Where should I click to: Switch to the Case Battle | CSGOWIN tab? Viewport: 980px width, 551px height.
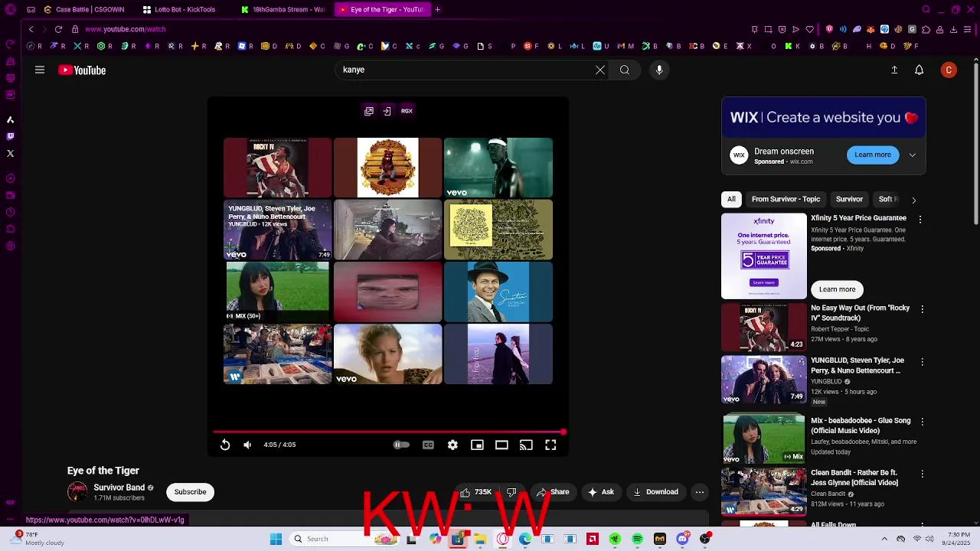[90, 9]
